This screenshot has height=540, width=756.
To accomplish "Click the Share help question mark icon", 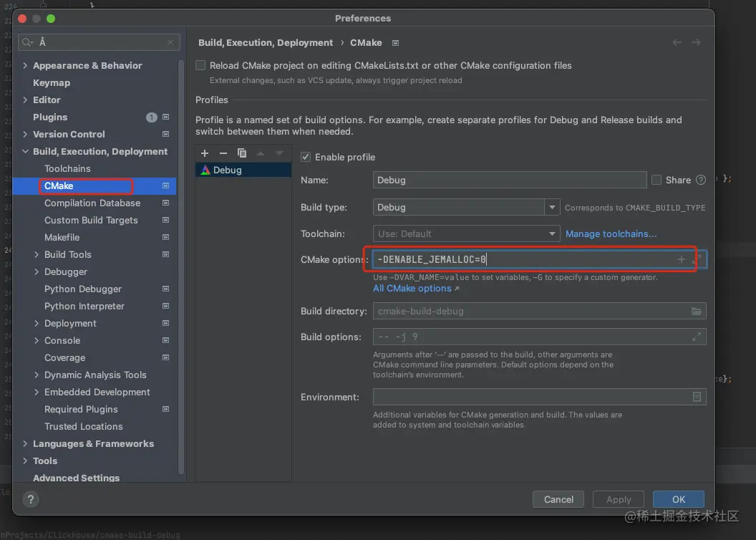I will [701, 180].
